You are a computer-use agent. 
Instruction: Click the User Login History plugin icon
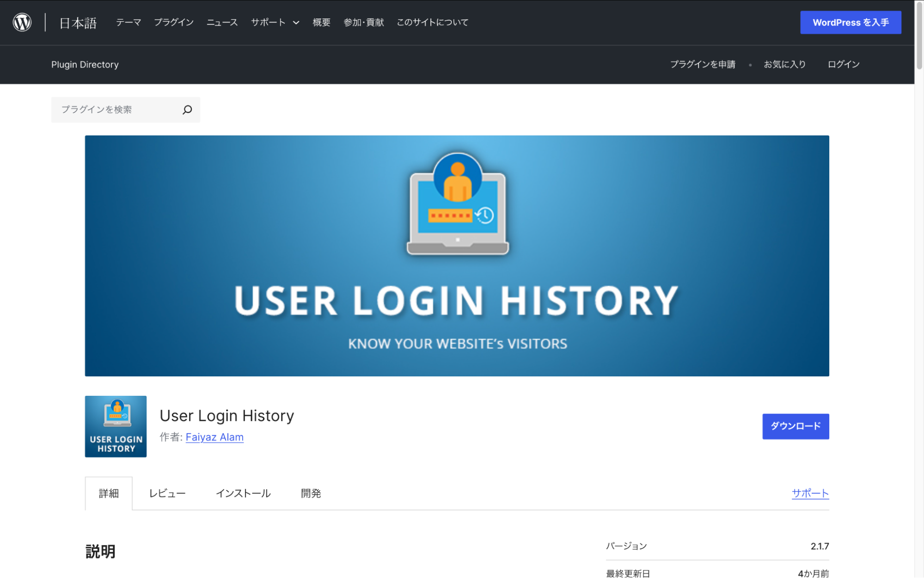click(115, 426)
